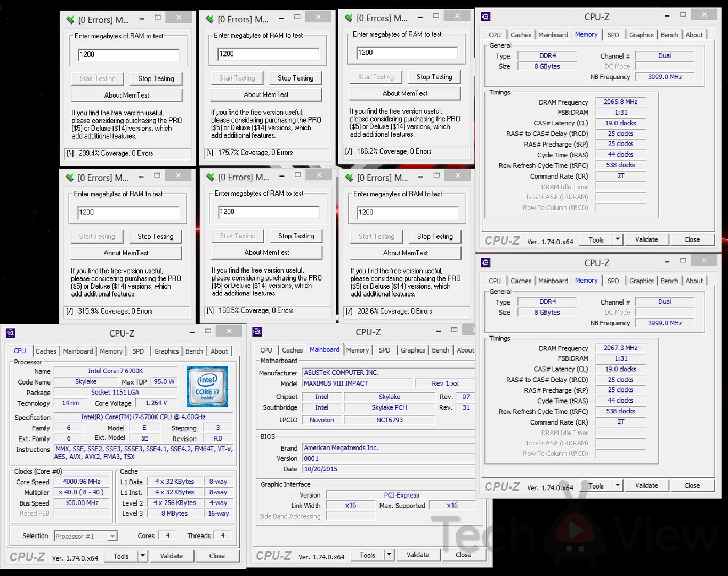The width and height of the screenshot is (728, 576).
Task: Open Memory tab in Intel Core i7 6700K window
Action: pos(111,351)
